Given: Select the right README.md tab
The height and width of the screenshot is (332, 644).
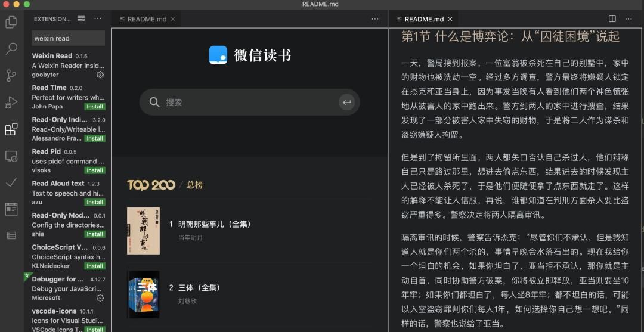Looking at the screenshot, I should tap(424, 19).
